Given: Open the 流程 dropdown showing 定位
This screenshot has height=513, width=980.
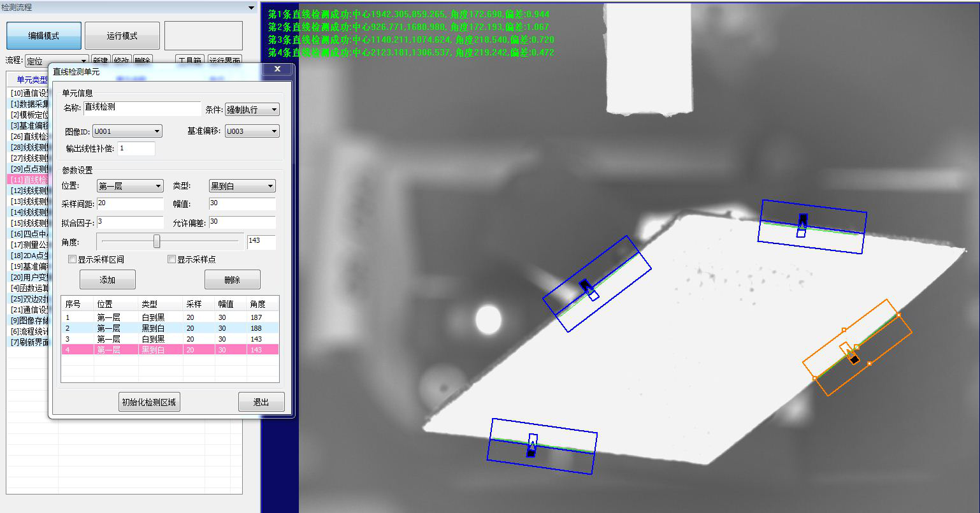Looking at the screenshot, I should 56,61.
